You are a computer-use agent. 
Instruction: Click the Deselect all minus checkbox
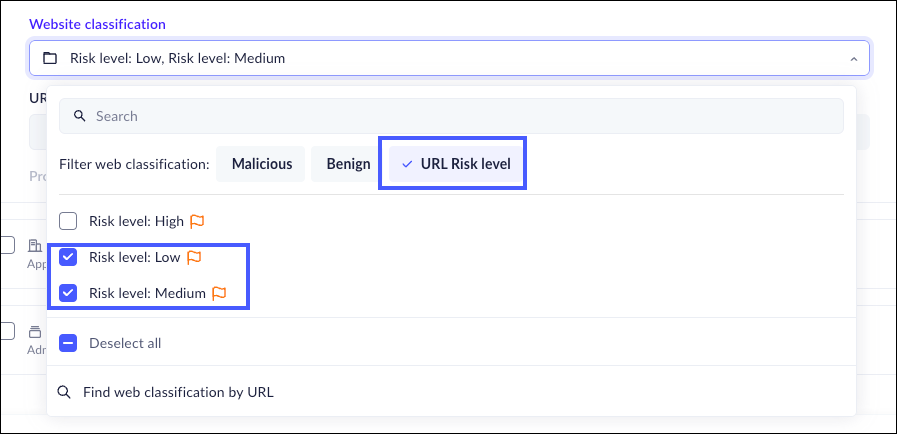[x=68, y=343]
